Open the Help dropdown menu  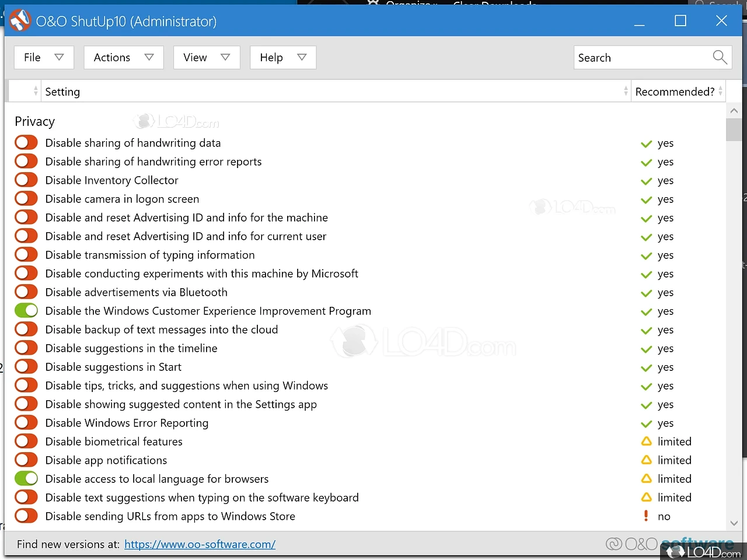pos(283,57)
